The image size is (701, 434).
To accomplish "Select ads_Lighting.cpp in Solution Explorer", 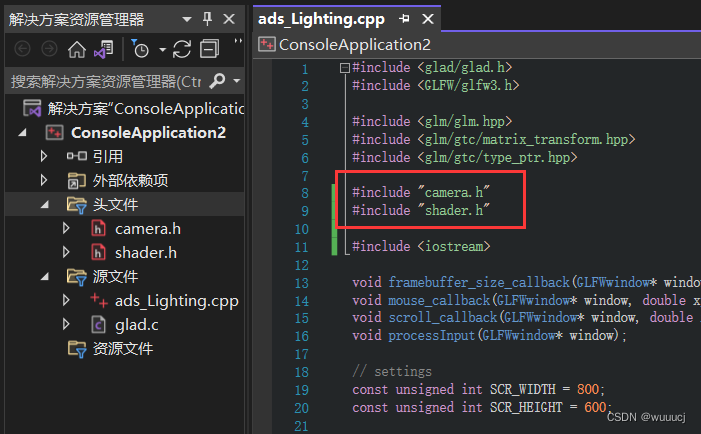I will 177,301.
